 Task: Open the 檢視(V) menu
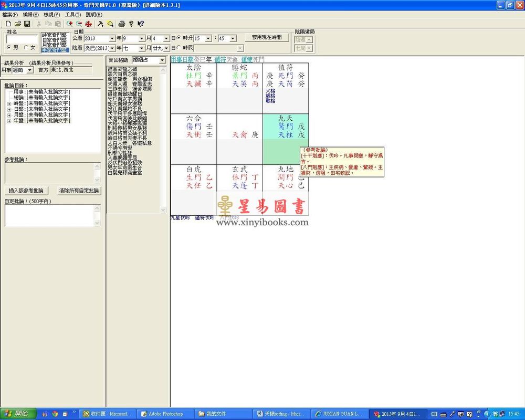51,15
